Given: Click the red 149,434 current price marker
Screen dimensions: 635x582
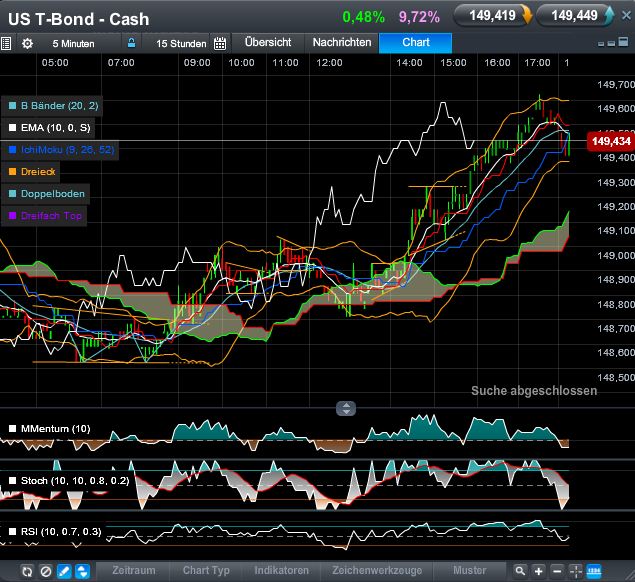Looking at the screenshot, I should pyautogui.click(x=610, y=141).
